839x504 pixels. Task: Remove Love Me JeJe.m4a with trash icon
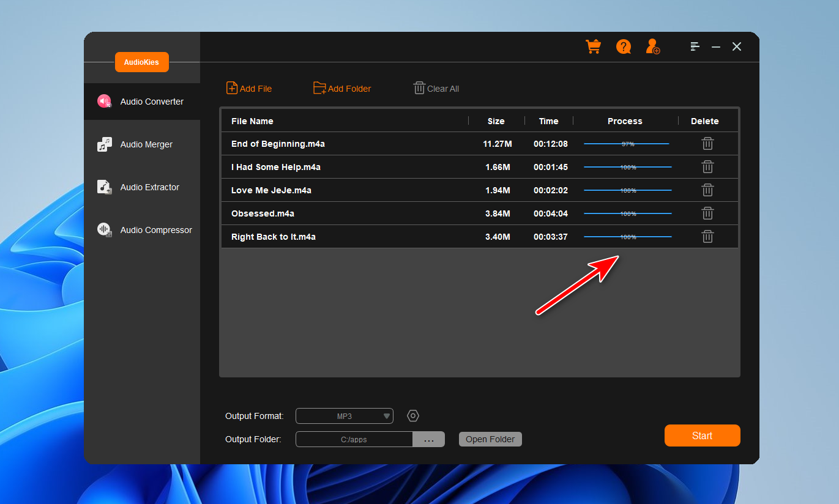[x=707, y=190]
